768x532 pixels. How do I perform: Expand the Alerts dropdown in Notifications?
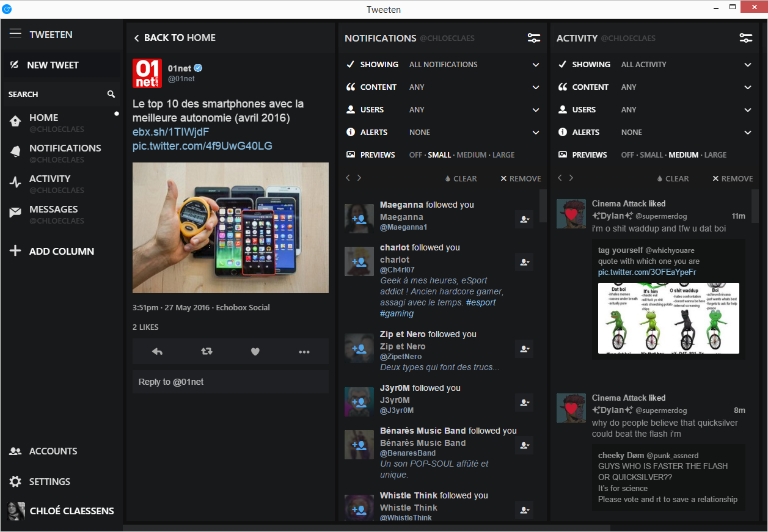tap(535, 133)
